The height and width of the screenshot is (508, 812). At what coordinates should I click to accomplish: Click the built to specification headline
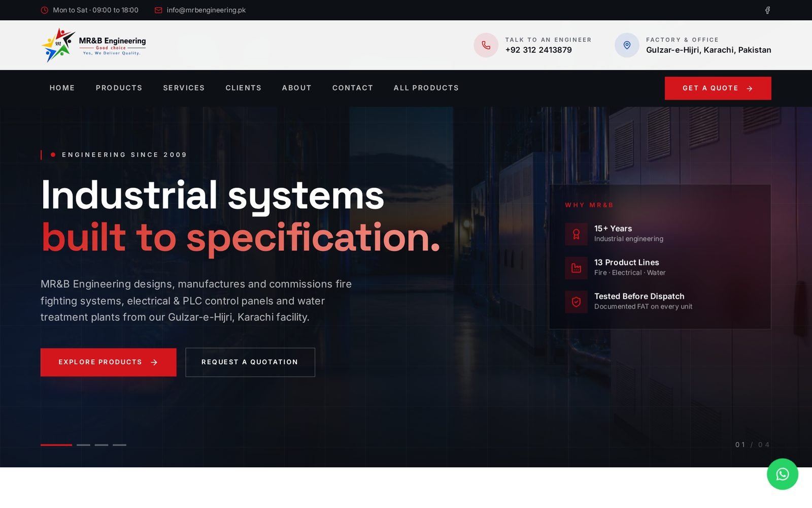click(241, 238)
